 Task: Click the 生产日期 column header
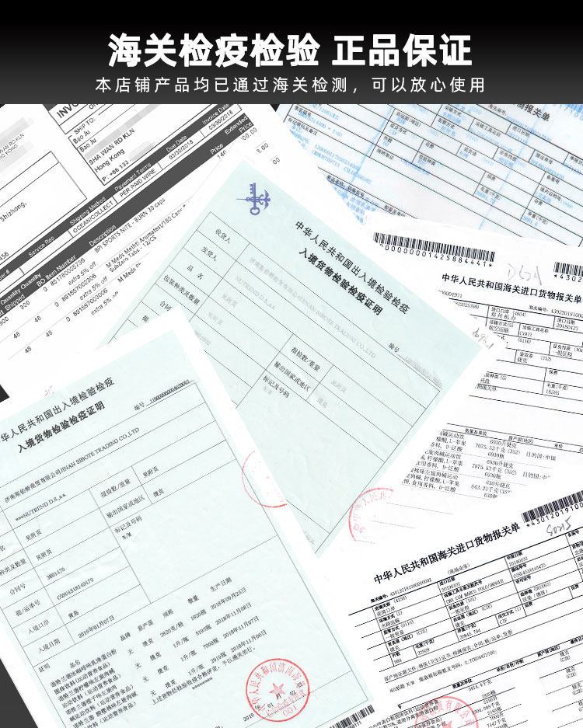click(x=220, y=584)
